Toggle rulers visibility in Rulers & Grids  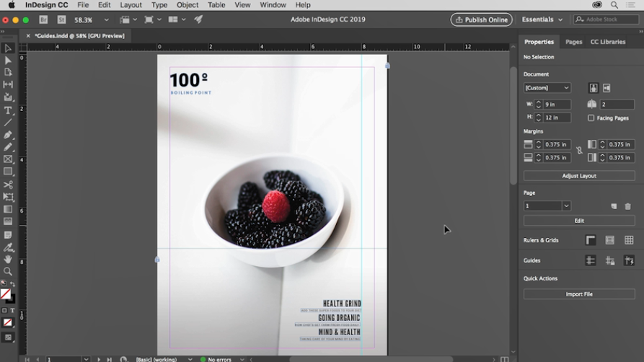coord(591,240)
